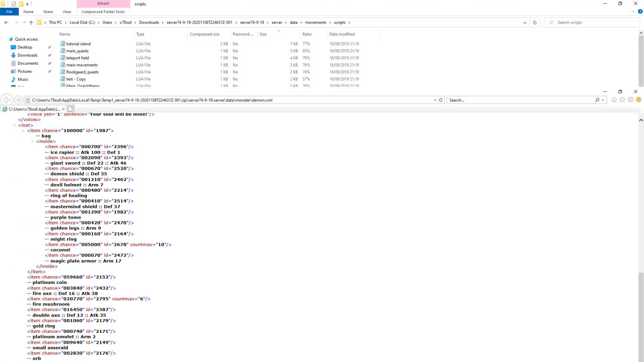Reload demon.xml with IE refresh icon
The height and width of the screenshot is (362, 644).
440,100
